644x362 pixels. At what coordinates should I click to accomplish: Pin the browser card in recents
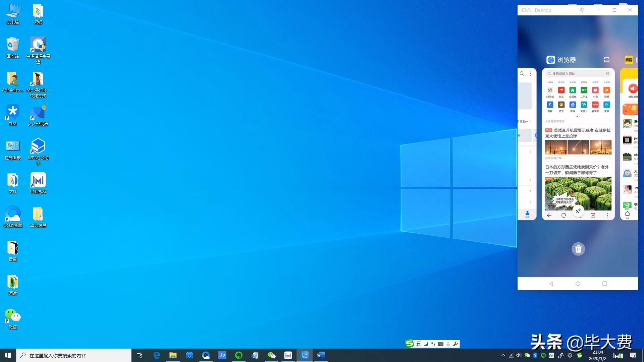[x=578, y=211]
